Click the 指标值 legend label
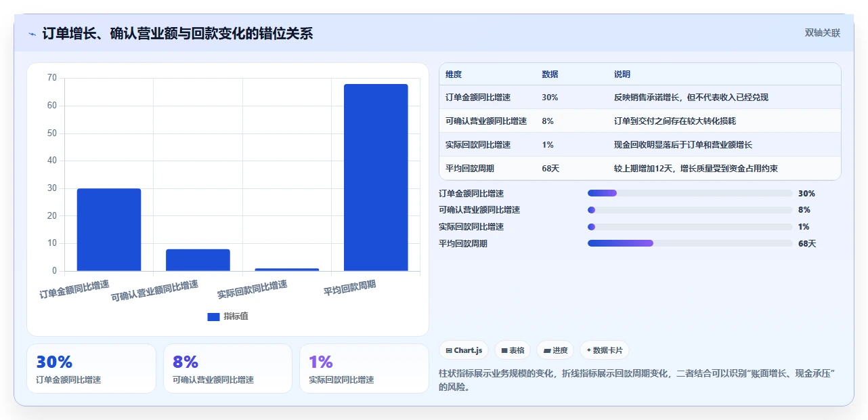Image resolution: width=868 pixels, height=420 pixels. coord(236,316)
